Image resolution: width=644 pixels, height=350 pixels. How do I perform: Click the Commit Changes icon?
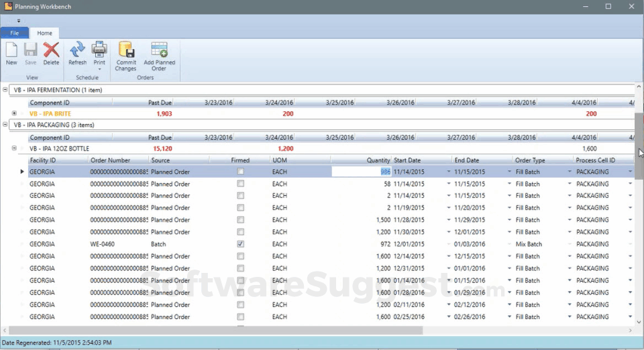[125, 52]
